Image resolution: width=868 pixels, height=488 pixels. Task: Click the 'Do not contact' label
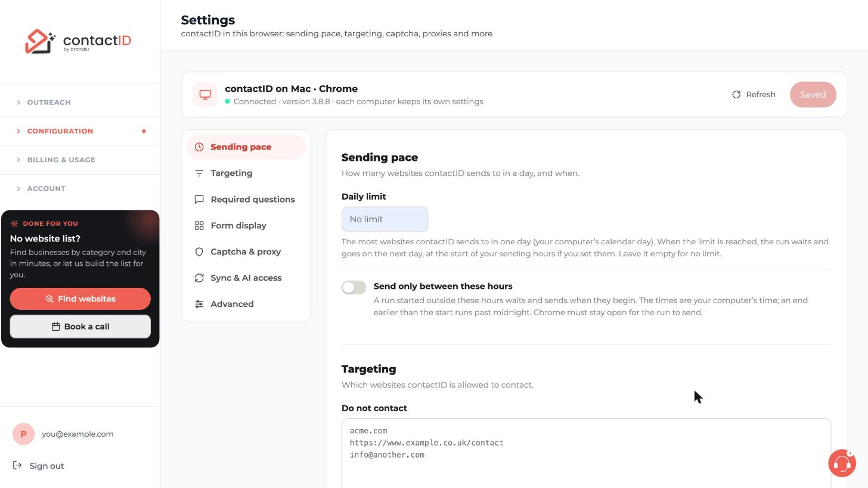coord(374,409)
